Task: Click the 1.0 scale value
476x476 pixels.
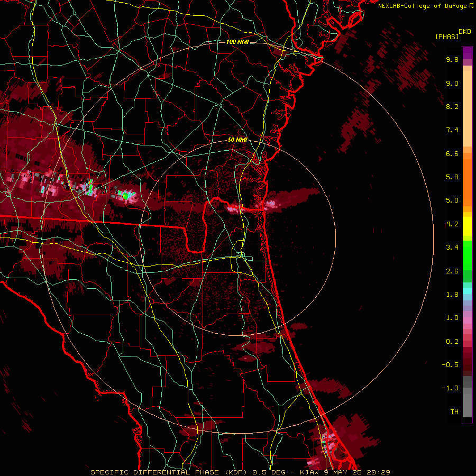Action: [452, 318]
